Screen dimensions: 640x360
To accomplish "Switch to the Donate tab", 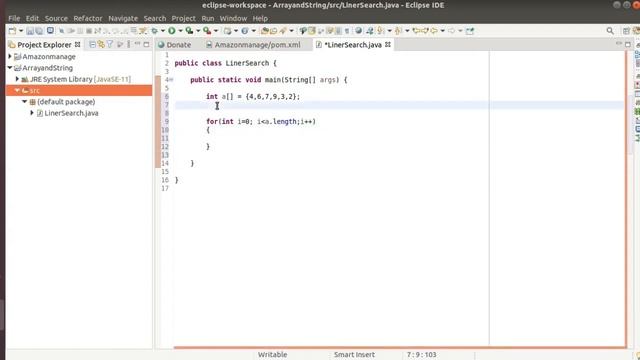I will (x=174, y=45).
